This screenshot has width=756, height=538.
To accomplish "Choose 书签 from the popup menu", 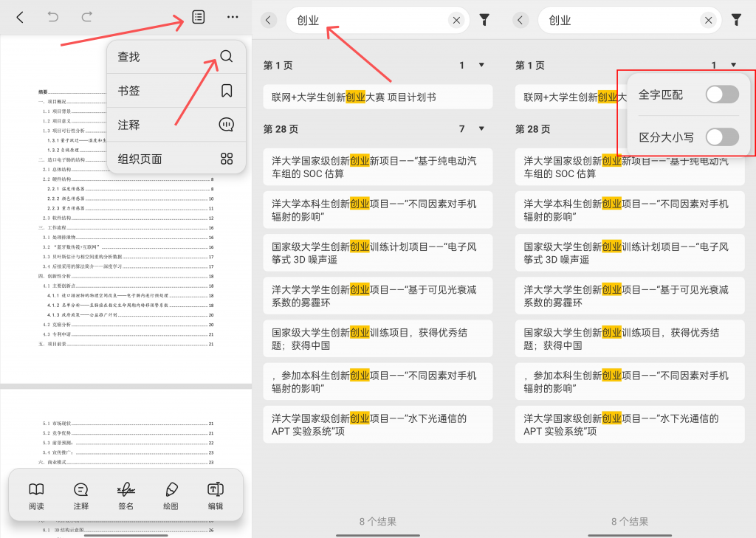I will [x=176, y=91].
